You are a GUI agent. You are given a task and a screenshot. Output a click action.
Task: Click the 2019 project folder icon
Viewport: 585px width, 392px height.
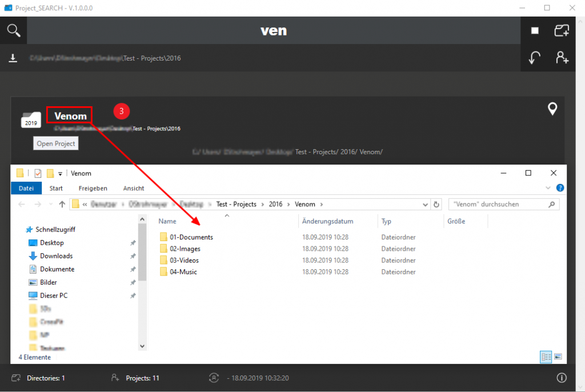pos(31,119)
